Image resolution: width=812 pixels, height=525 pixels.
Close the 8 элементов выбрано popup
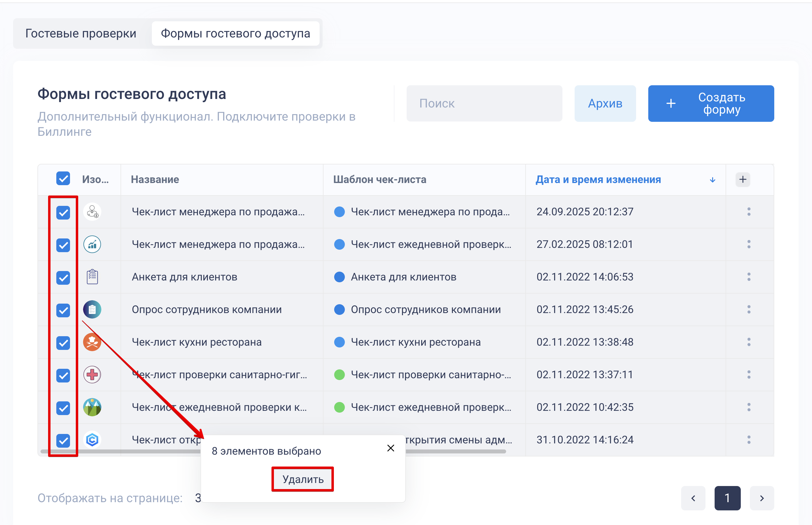(x=391, y=448)
